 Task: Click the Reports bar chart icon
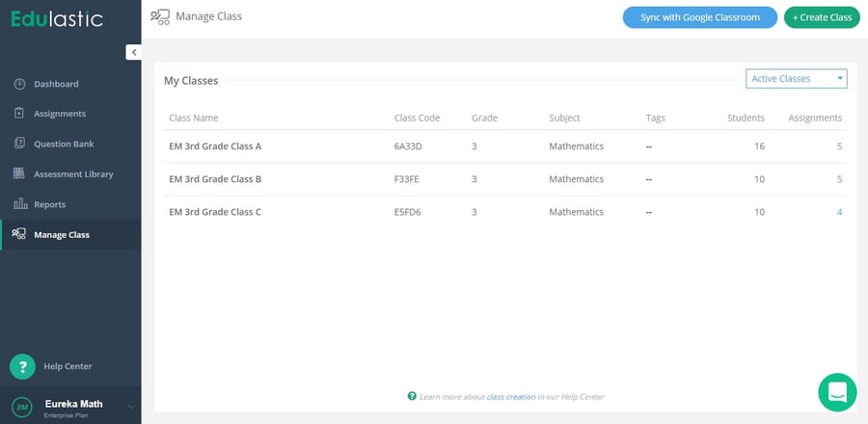point(19,204)
